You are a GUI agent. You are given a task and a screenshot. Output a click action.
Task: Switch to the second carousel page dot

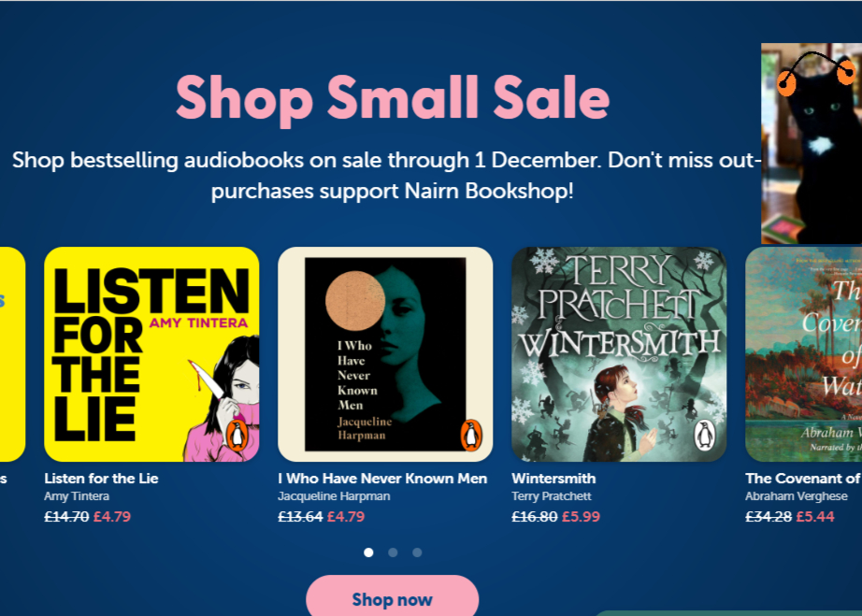coord(393,552)
